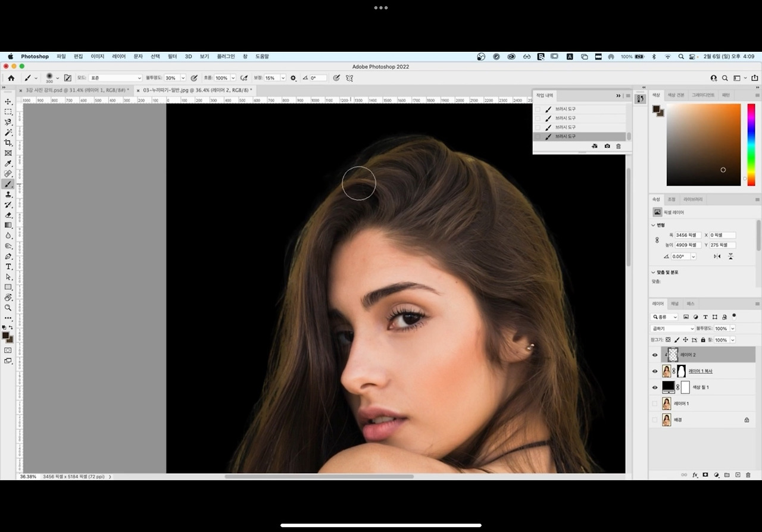
Task: Select the Eyedropper tool
Action: tap(8, 164)
